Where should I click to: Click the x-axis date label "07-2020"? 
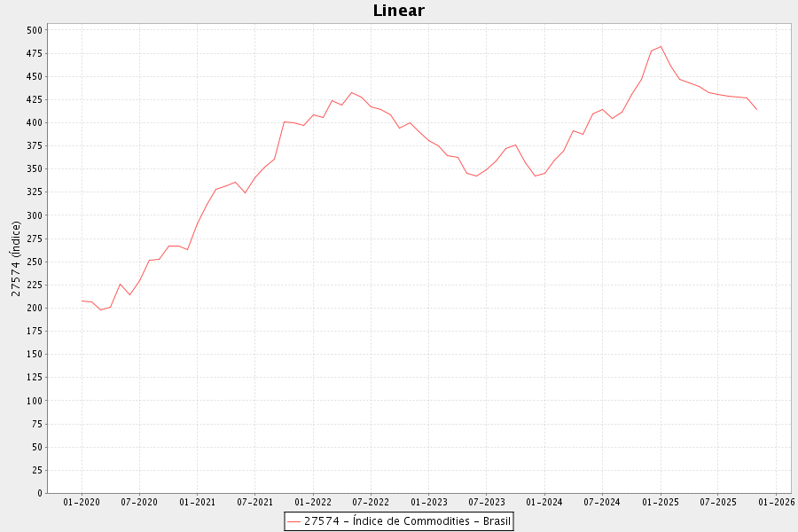pyautogui.click(x=139, y=503)
